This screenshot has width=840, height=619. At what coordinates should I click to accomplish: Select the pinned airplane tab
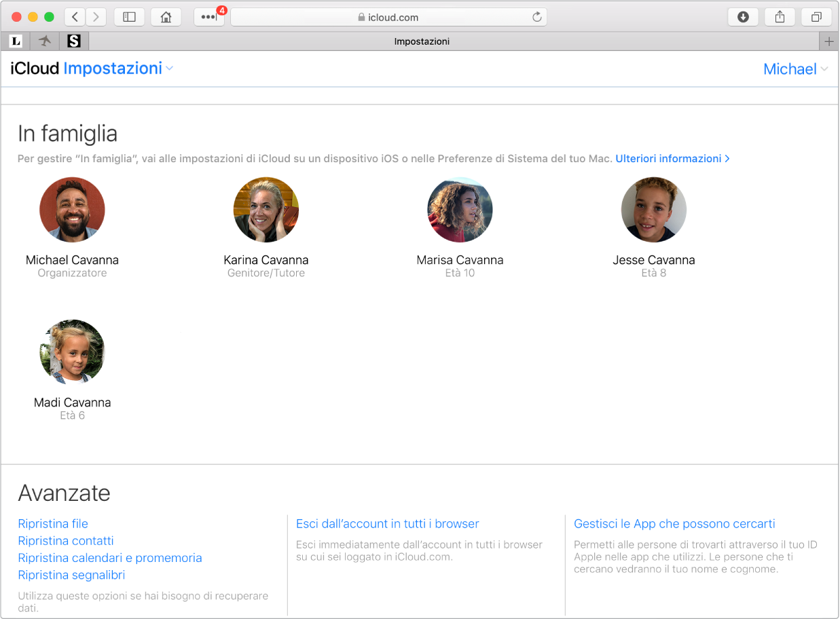coord(44,41)
